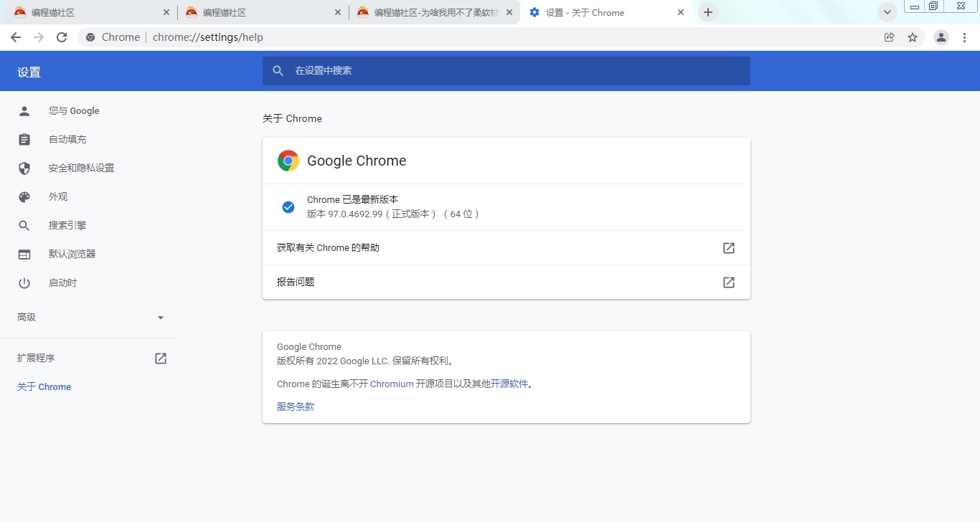Open the Chrome profile avatar button
The image size is (980, 522).
coord(941,37)
